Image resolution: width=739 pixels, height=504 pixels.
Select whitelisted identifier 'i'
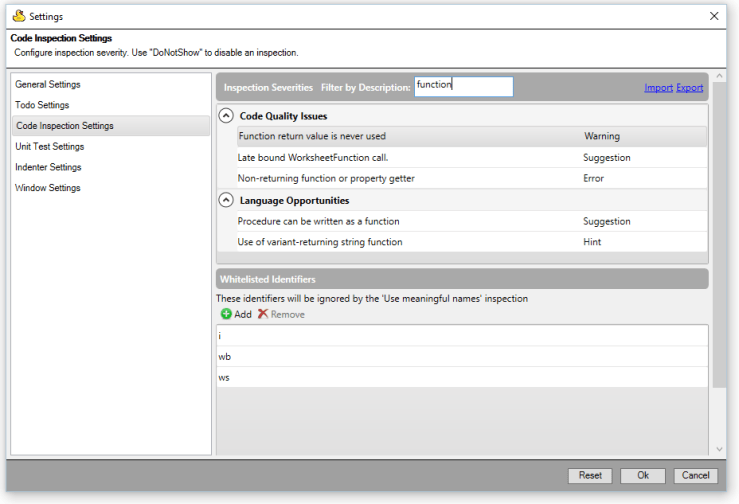coord(462,336)
